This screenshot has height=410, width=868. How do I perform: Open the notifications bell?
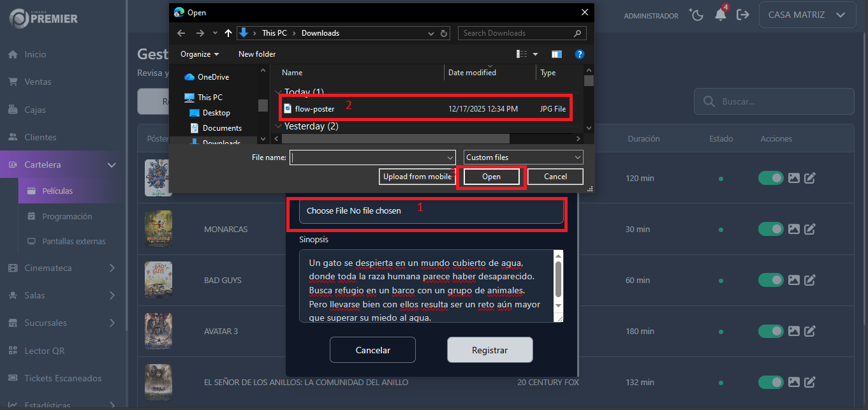(721, 14)
